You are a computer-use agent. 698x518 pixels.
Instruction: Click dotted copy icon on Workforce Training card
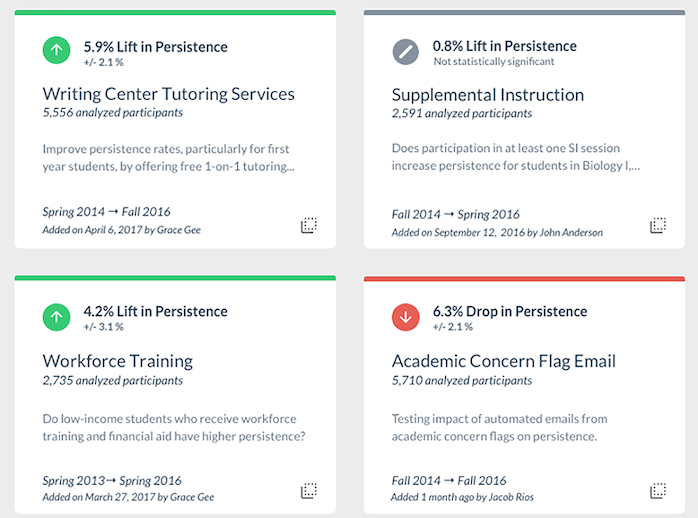[x=308, y=490]
